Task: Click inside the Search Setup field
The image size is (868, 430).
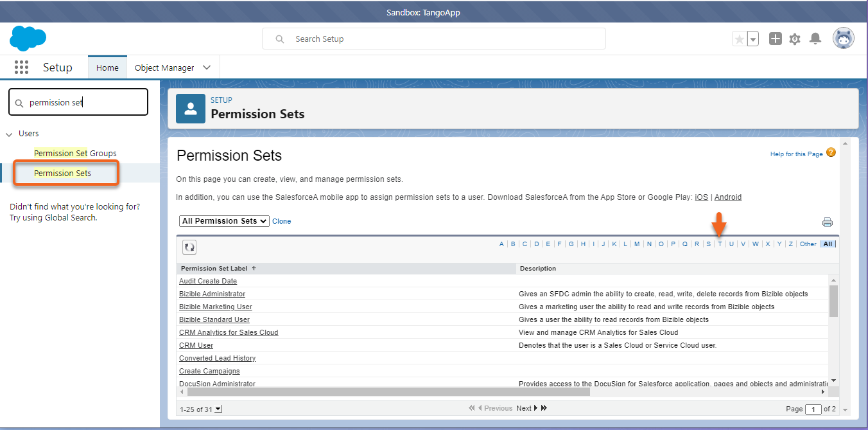Action: pos(433,39)
